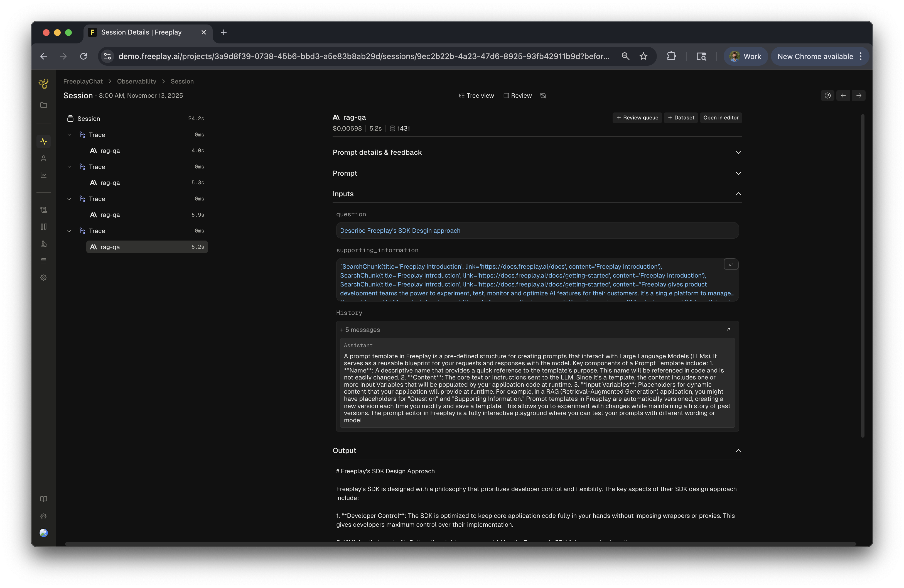Click the Freeplay logo at sidebar top
The height and width of the screenshot is (588, 904).
(x=43, y=84)
